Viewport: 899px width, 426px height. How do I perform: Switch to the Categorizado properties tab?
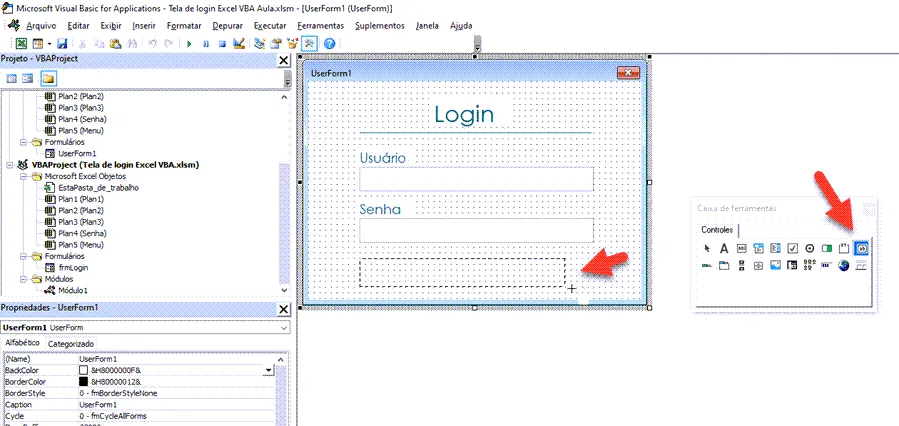pos(71,343)
